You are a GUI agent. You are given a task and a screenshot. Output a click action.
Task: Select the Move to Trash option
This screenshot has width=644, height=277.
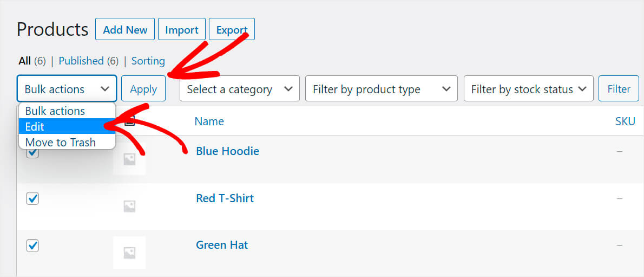tap(61, 142)
